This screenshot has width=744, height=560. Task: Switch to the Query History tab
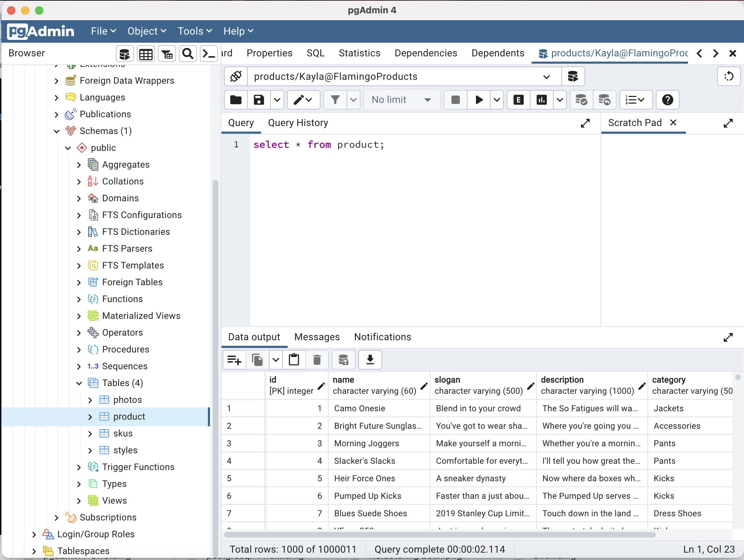click(298, 123)
